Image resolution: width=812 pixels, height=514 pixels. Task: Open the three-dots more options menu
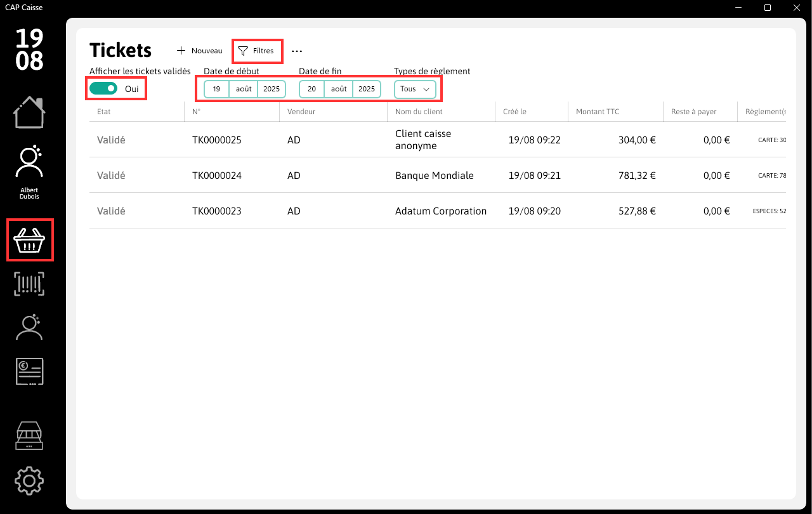click(x=297, y=51)
